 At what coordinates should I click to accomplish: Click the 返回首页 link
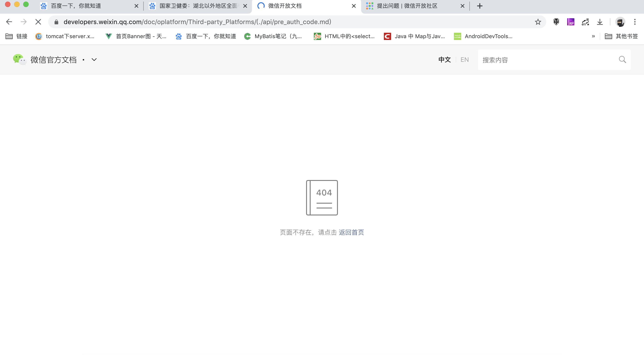(351, 232)
